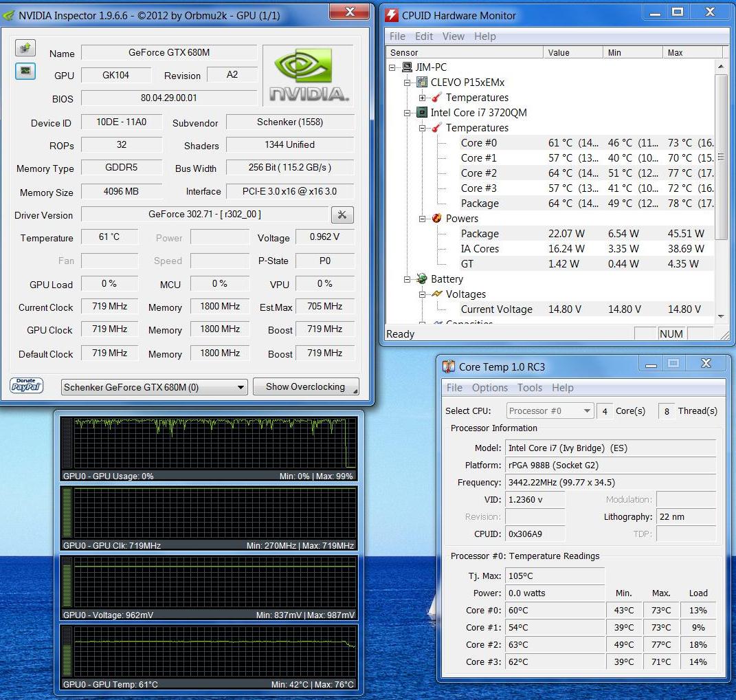
Task: Click the GPU Clk monitoring graph
Action: click(209, 518)
